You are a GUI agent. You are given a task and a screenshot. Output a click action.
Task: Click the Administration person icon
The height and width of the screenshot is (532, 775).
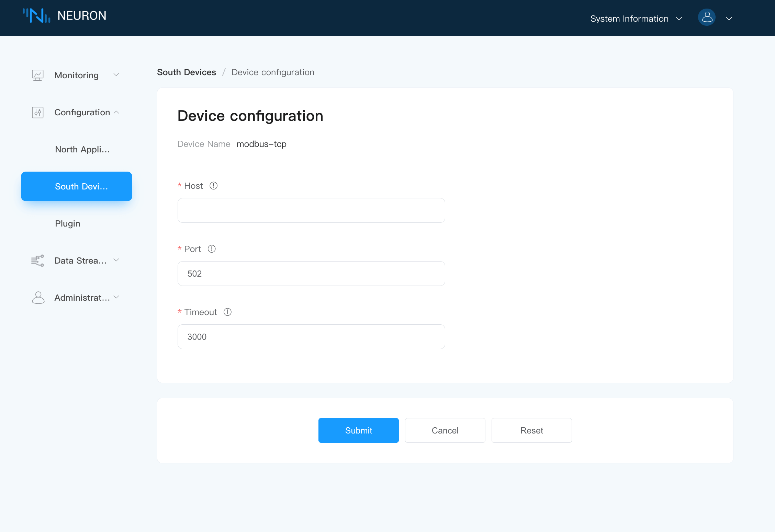(38, 298)
